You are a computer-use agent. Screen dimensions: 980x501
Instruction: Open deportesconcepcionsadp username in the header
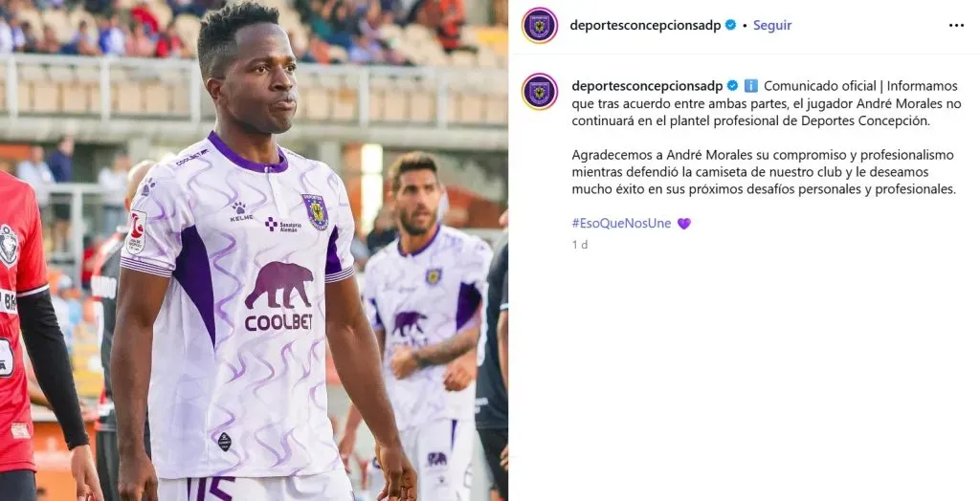[646, 26]
